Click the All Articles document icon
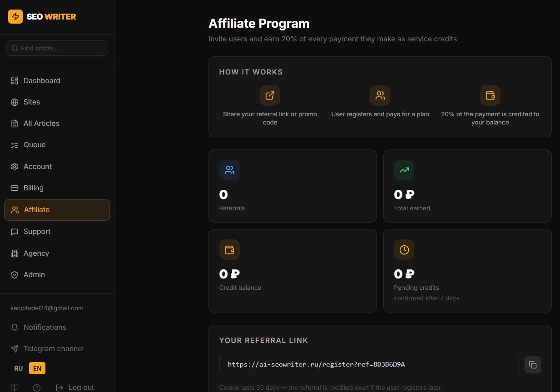560x392 pixels. (15, 123)
